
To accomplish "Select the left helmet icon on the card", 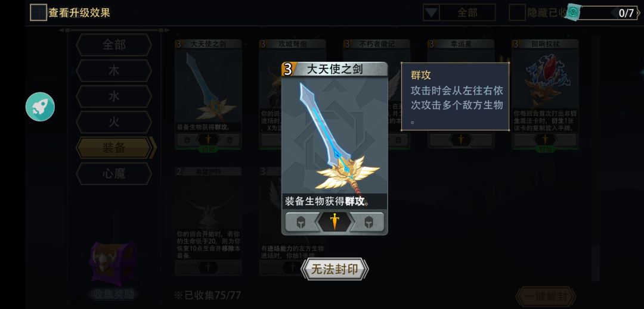I will tap(302, 221).
